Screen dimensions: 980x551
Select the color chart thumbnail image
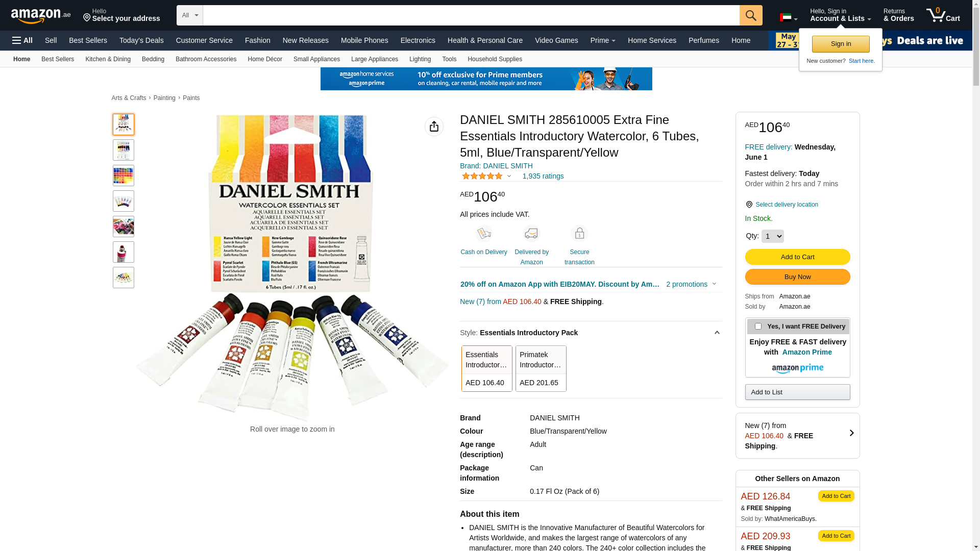point(124,176)
